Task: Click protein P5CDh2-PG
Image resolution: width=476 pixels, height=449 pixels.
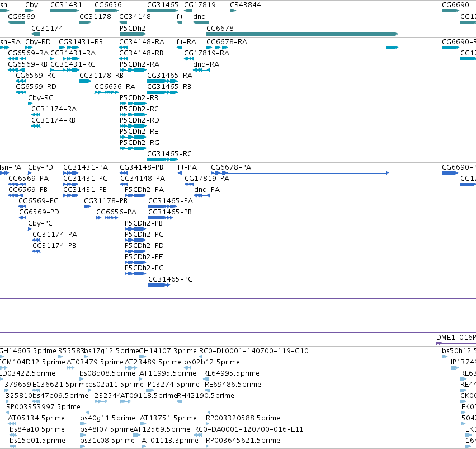Action: coord(144,268)
